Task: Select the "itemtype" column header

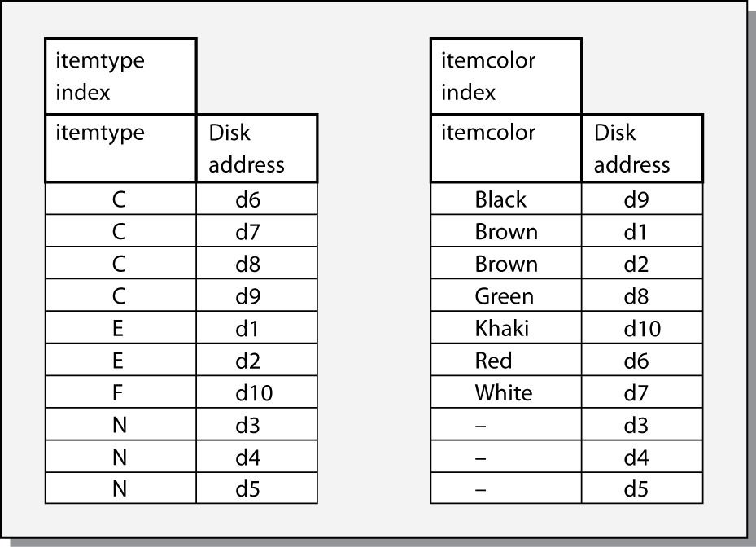Action: pyautogui.click(x=120, y=147)
